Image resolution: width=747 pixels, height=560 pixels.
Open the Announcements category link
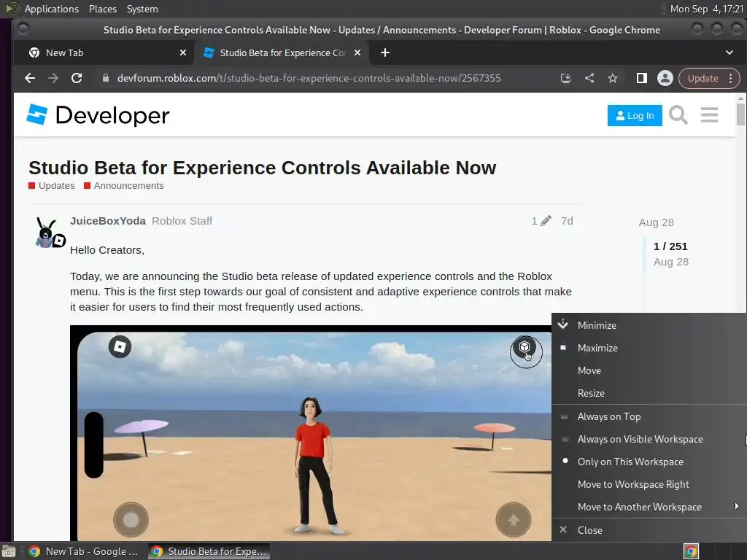click(124, 186)
